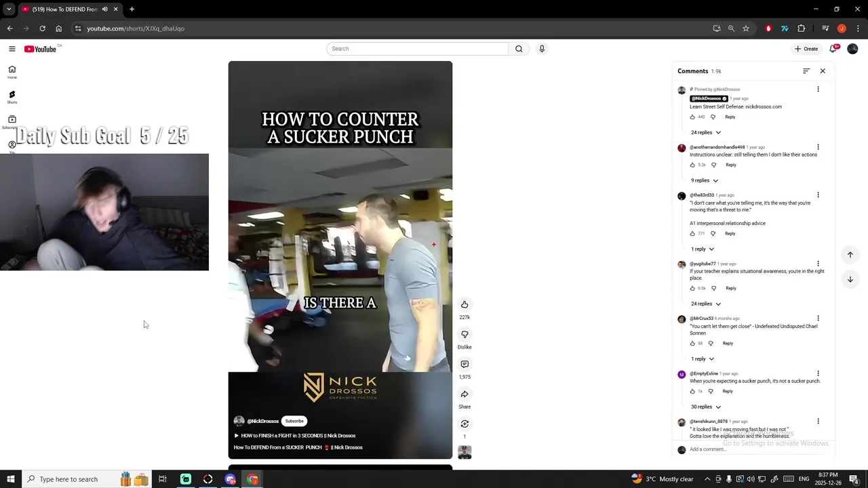Open the Short's comments button showing 1,975

(465, 364)
